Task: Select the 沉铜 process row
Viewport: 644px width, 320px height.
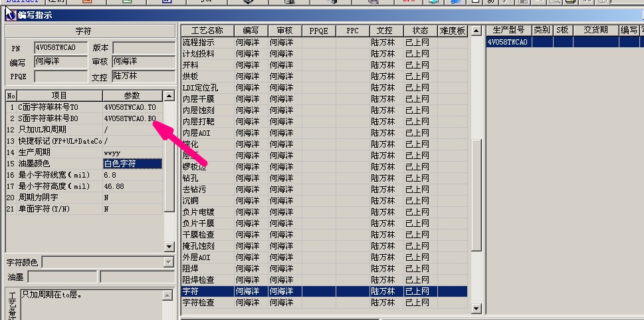Action: pyautogui.click(x=324, y=201)
